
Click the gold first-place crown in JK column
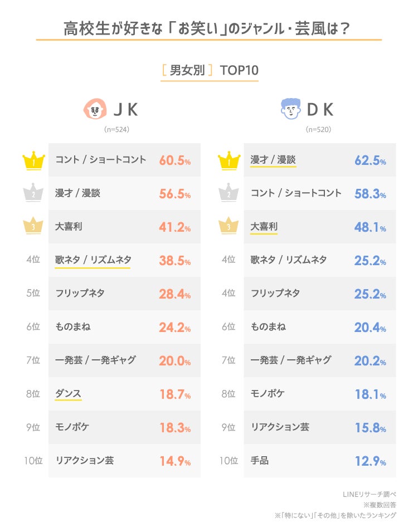click(x=33, y=160)
